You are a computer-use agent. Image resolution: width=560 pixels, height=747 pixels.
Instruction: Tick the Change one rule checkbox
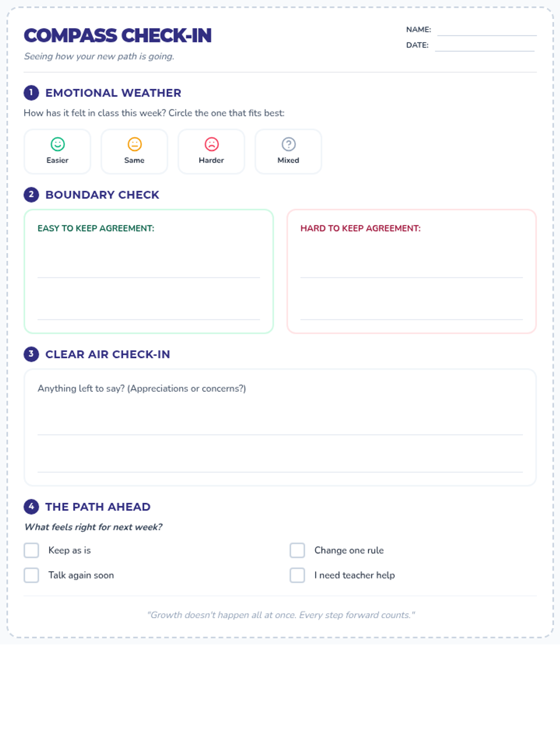[x=297, y=550]
